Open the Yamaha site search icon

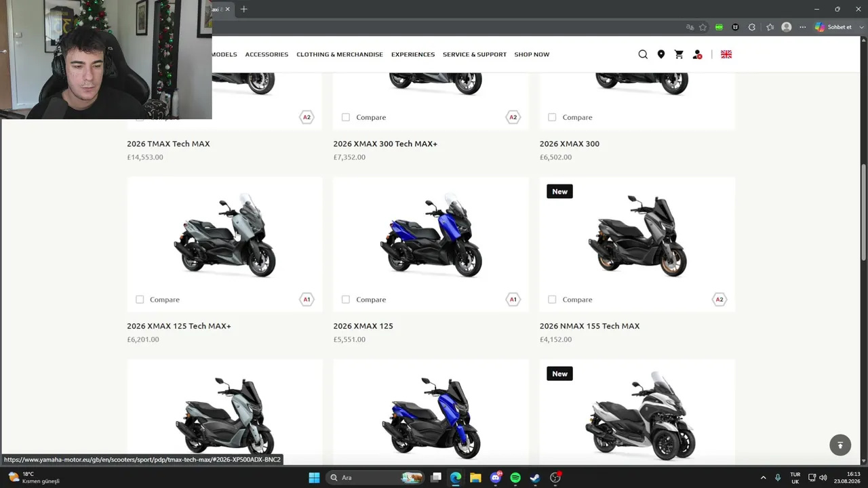point(643,54)
